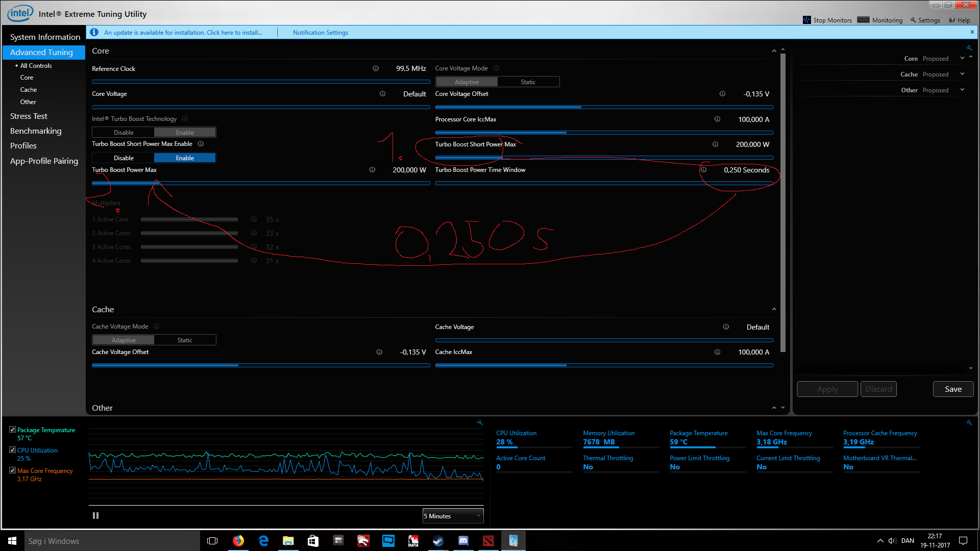Viewport: 980px width, 551px height.
Task: Open Benchmarking tab
Action: point(36,131)
